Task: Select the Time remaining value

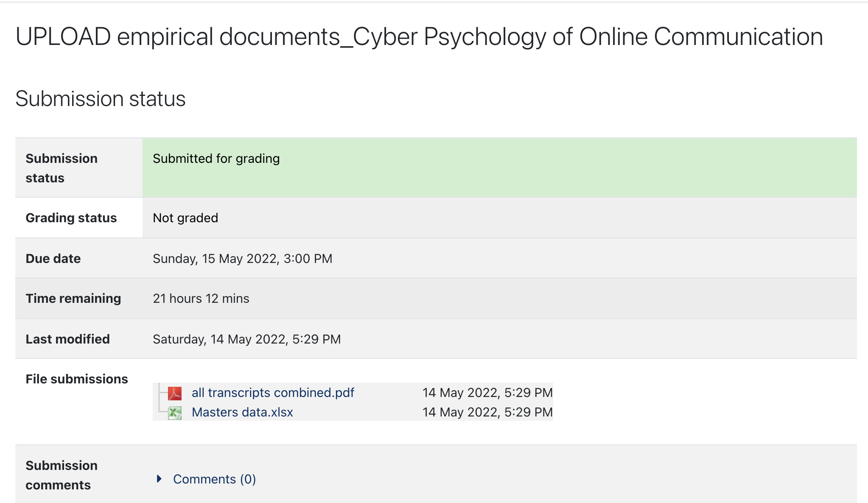Action: pyautogui.click(x=202, y=298)
